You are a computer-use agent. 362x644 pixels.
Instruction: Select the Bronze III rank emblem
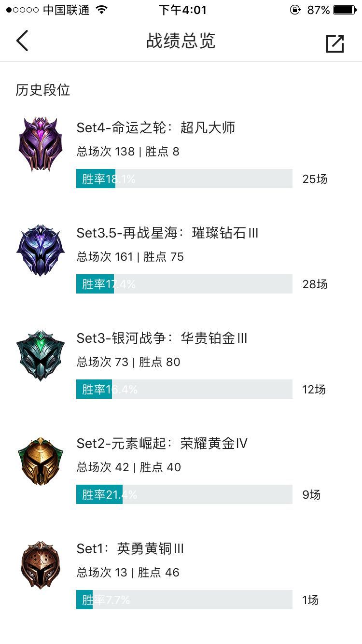tap(41, 565)
